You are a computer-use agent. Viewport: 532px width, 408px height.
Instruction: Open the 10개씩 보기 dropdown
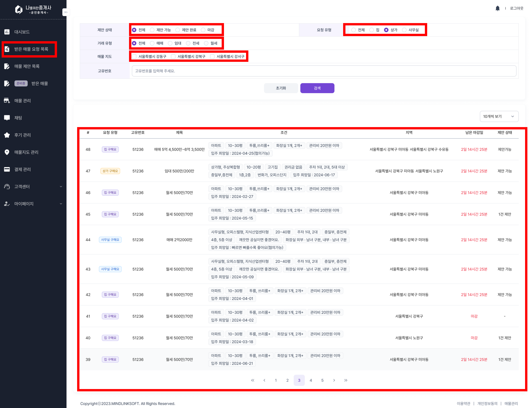tap(499, 116)
